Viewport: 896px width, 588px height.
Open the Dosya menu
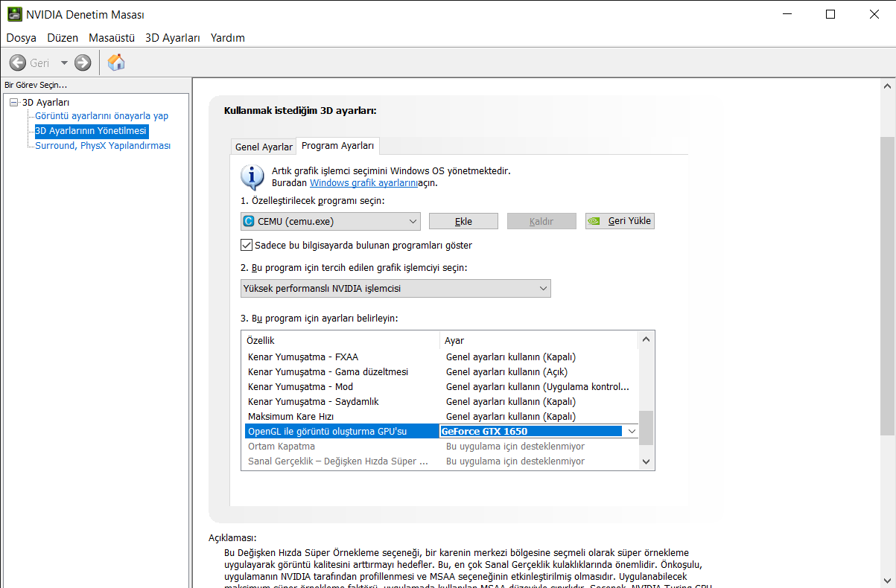pyautogui.click(x=22, y=37)
